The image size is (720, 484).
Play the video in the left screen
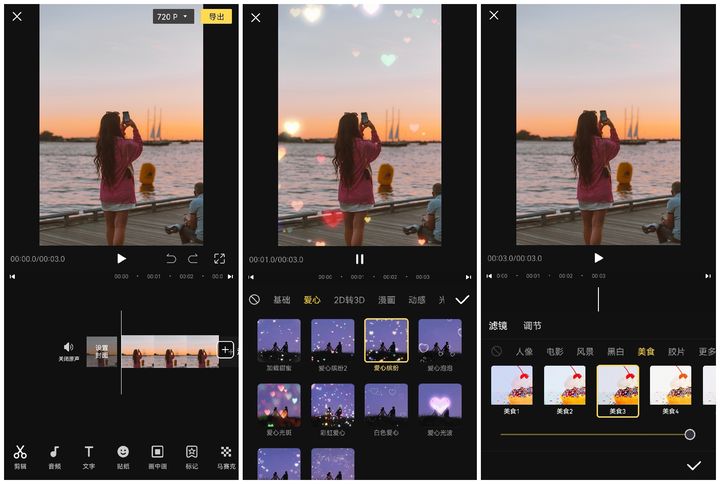coord(121,259)
